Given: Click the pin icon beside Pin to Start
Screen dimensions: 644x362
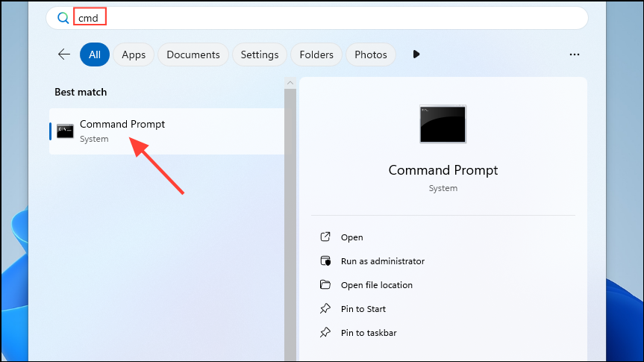Looking at the screenshot, I should coord(325,308).
